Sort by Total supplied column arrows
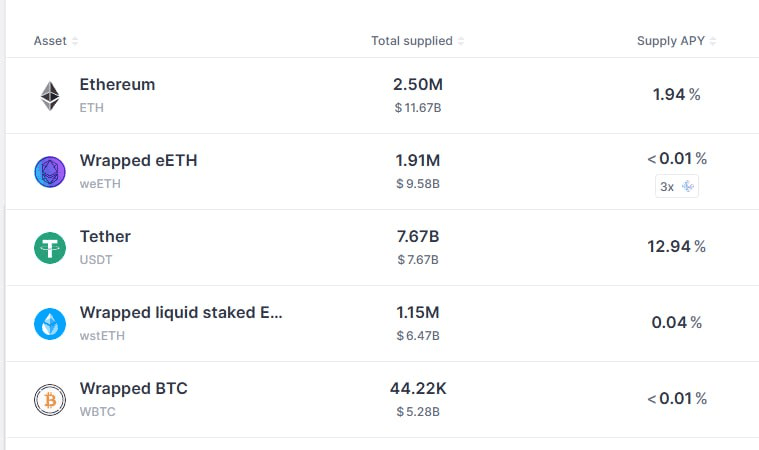 pyautogui.click(x=461, y=41)
